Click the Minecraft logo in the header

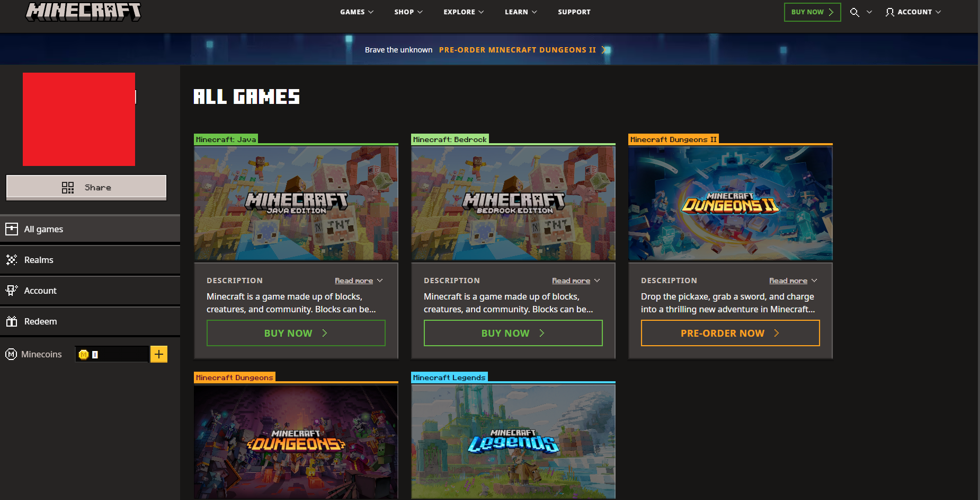tap(83, 11)
